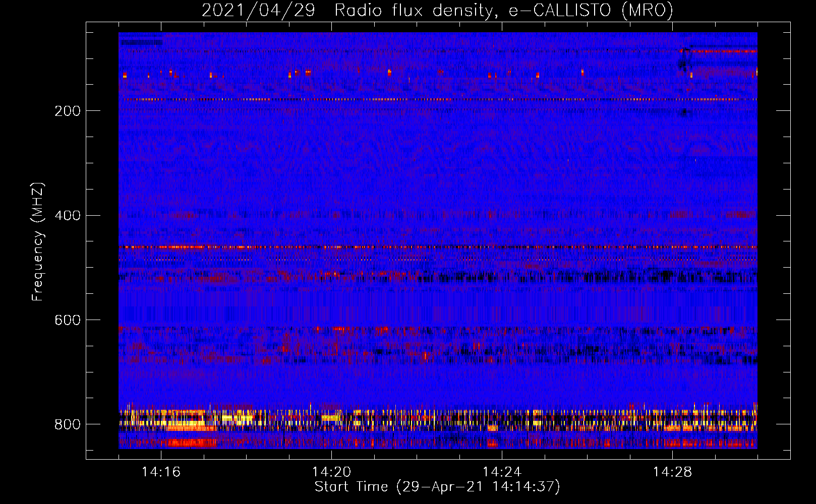This screenshot has width=816, height=504.
Task: Click the '14:20' time tick label
Action: [331, 472]
